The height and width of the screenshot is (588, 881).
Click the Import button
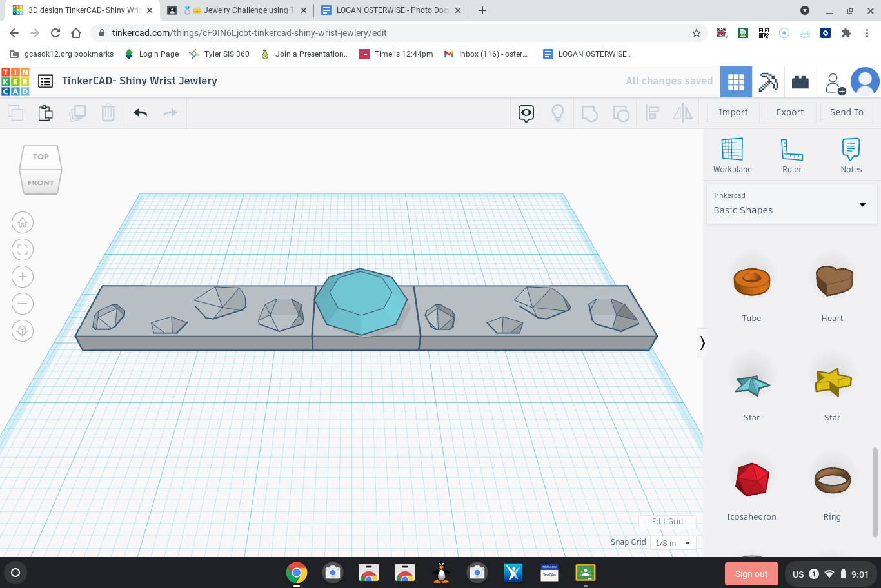(x=733, y=112)
